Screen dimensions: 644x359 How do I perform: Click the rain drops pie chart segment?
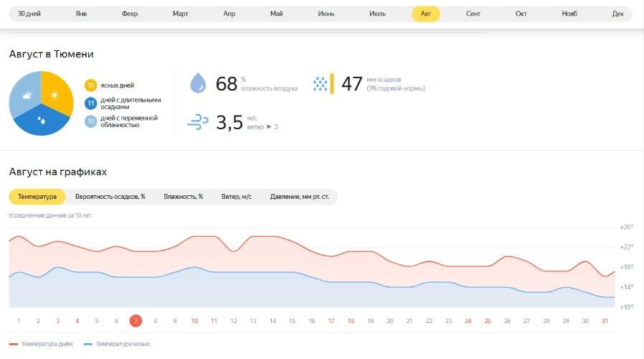point(41,120)
